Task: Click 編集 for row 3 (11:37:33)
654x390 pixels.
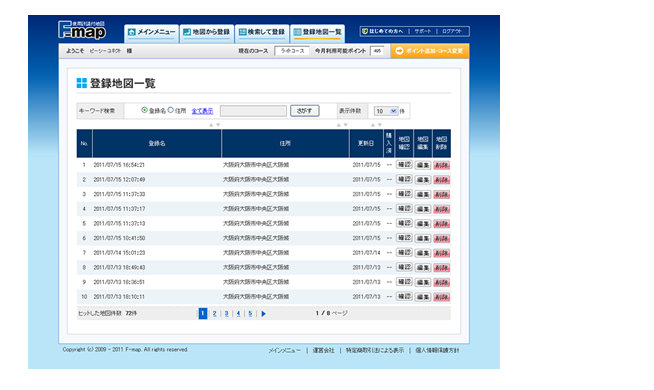Action: pyautogui.click(x=423, y=194)
